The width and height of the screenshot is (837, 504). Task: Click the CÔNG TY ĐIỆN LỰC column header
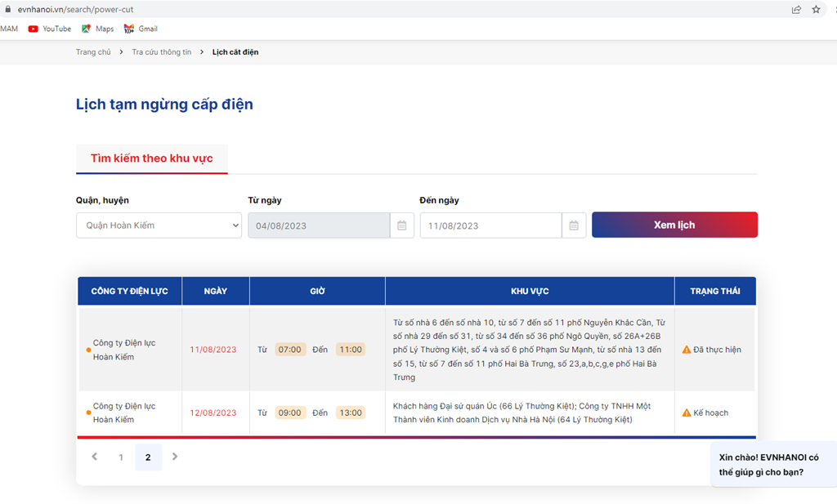click(130, 291)
